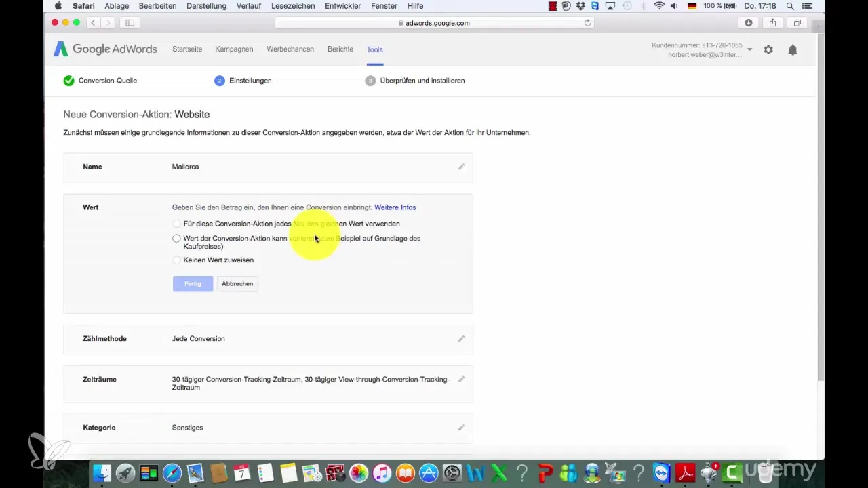Toggle the Safari sidebar
The image size is (868, 488).
click(x=130, y=23)
